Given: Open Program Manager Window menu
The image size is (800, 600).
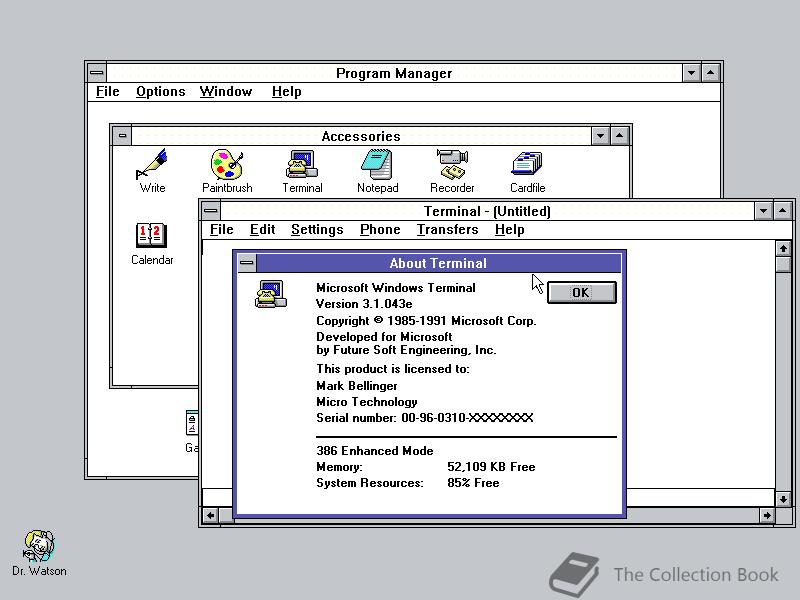Looking at the screenshot, I should click(x=226, y=92).
